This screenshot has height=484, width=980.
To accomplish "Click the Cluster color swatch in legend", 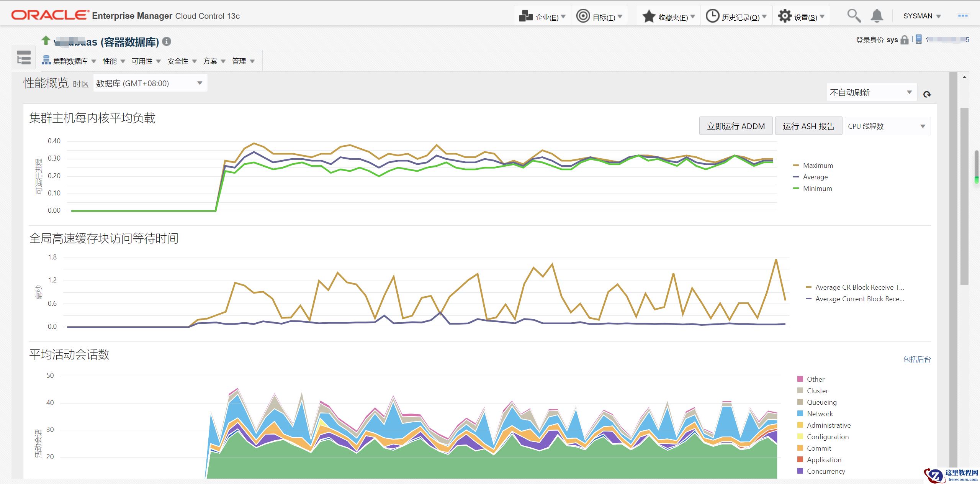I will [800, 390].
